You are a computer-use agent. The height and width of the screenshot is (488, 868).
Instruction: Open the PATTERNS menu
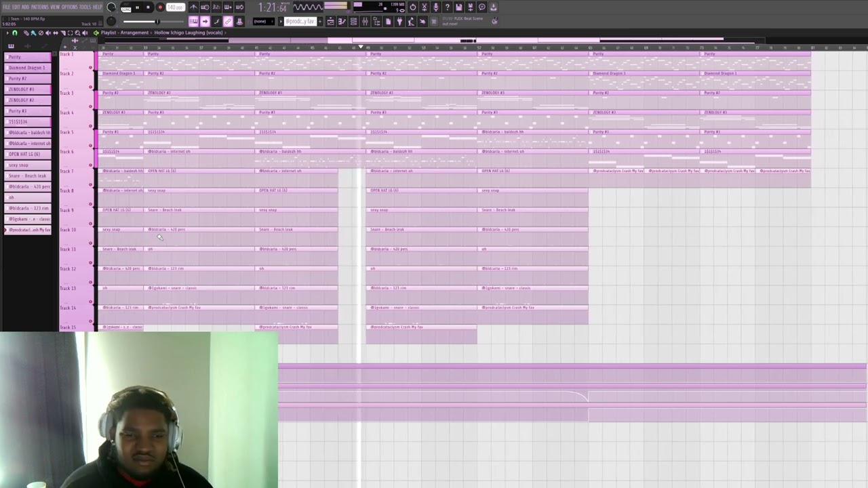click(40, 7)
